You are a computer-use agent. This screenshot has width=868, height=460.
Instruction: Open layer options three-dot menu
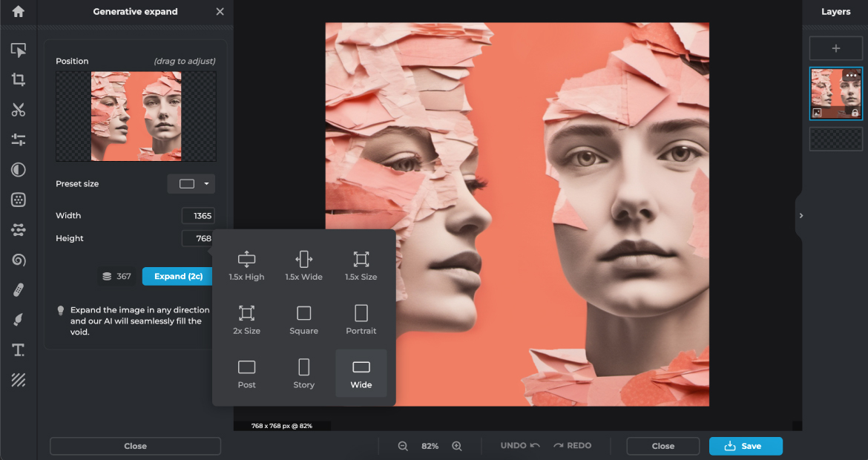[851, 76]
